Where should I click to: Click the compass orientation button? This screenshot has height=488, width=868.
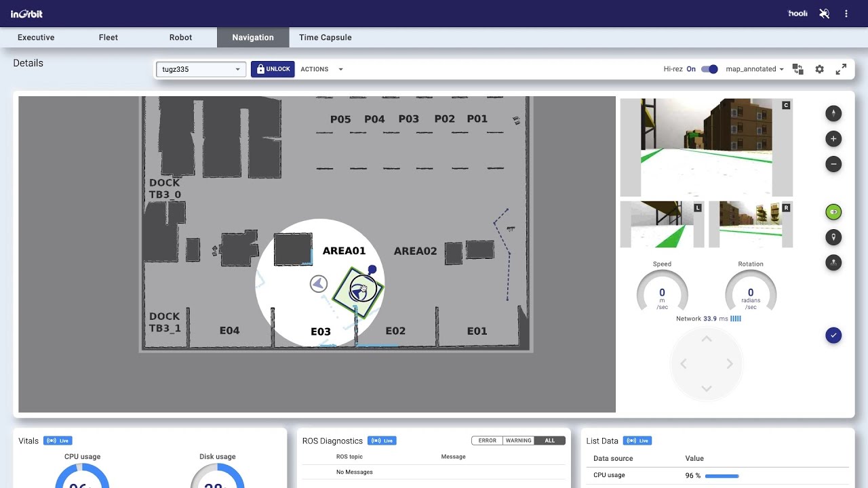pyautogui.click(x=833, y=113)
